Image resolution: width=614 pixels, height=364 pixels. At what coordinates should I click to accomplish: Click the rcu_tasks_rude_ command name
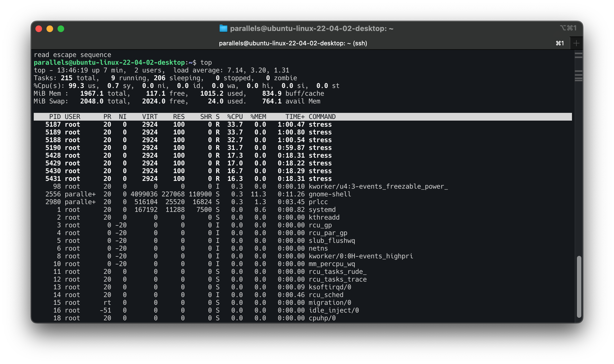click(x=338, y=272)
